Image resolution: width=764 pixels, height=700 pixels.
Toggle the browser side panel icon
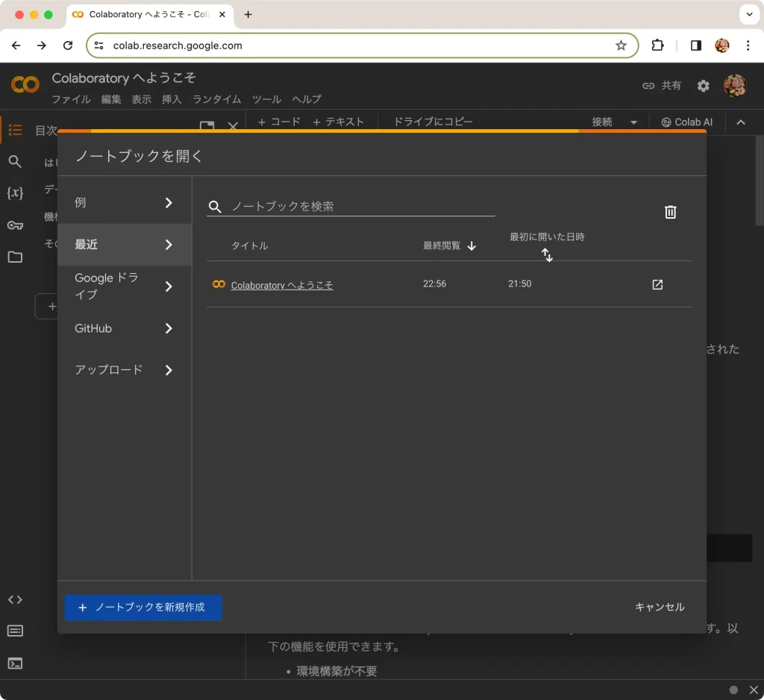696,46
